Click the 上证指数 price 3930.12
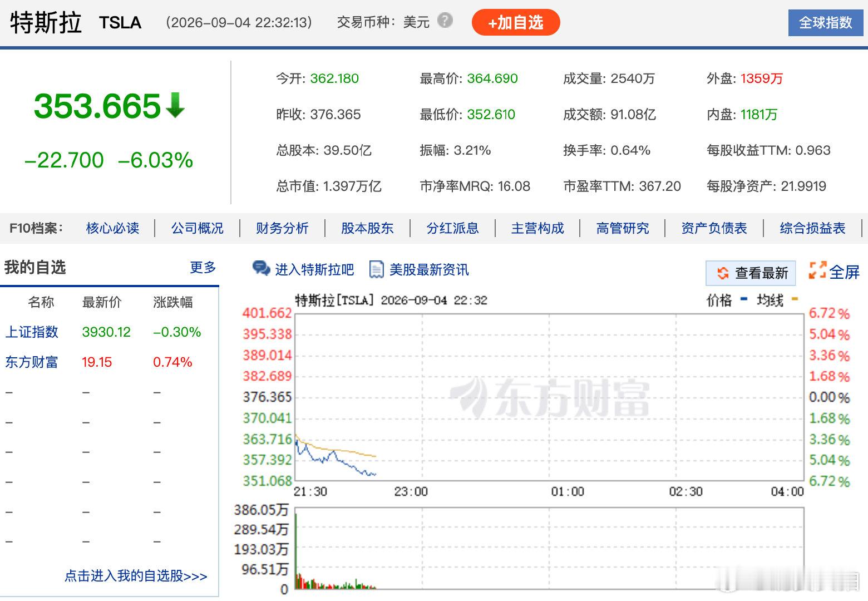The height and width of the screenshot is (601, 868). (106, 332)
